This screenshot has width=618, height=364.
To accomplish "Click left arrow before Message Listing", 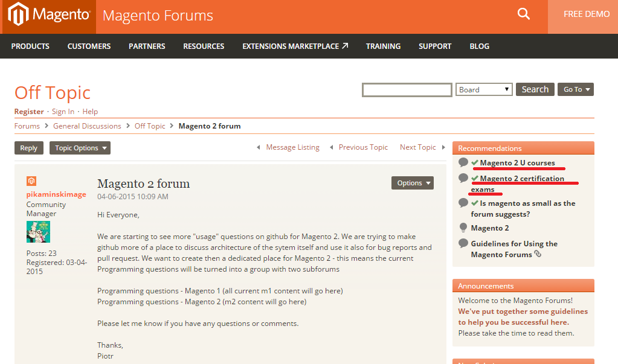I will (x=259, y=147).
